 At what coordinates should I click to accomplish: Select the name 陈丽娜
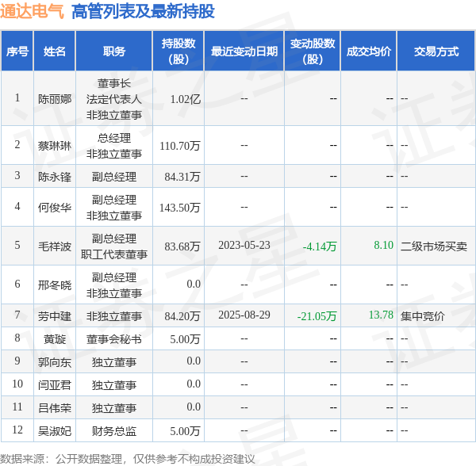point(55,99)
